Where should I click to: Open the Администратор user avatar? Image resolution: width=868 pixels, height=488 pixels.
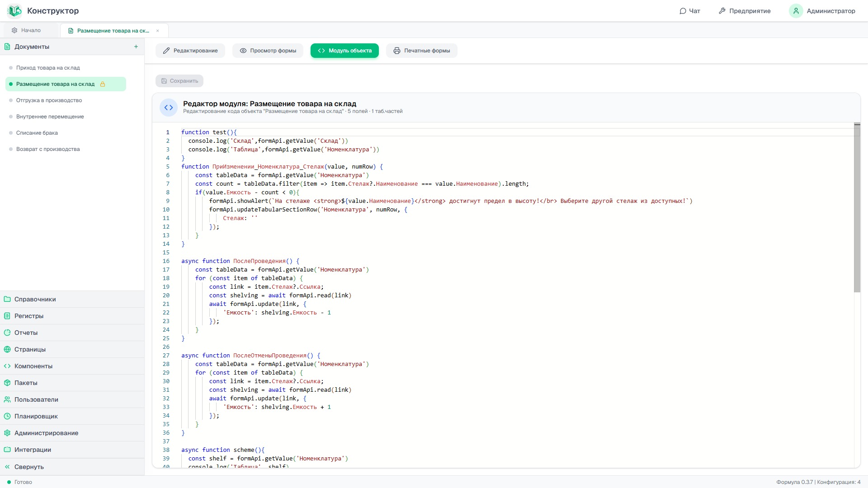pos(796,11)
